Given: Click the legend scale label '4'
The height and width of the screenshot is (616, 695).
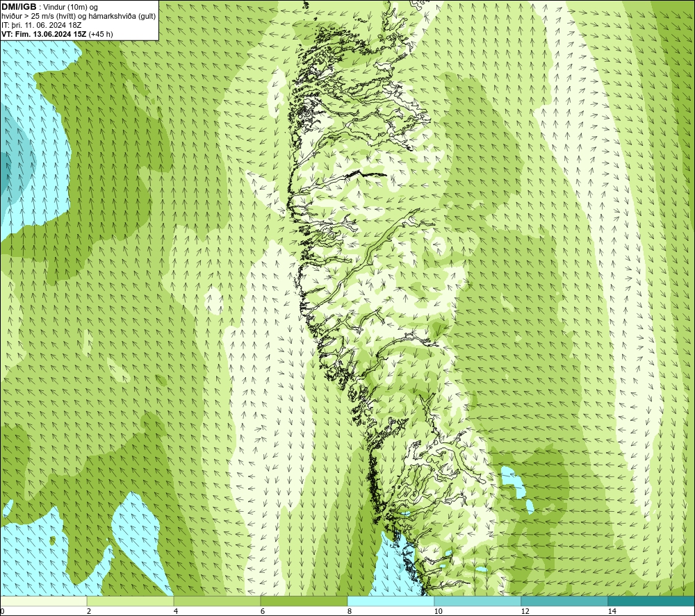Looking at the screenshot, I should [176, 611].
